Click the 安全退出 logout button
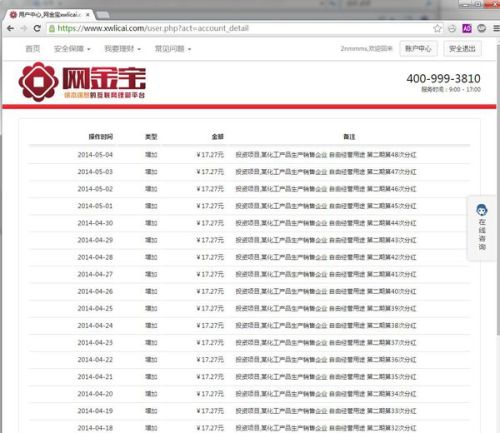Image resolution: width=500 pixels, height=433 pixels. point(462,49)
